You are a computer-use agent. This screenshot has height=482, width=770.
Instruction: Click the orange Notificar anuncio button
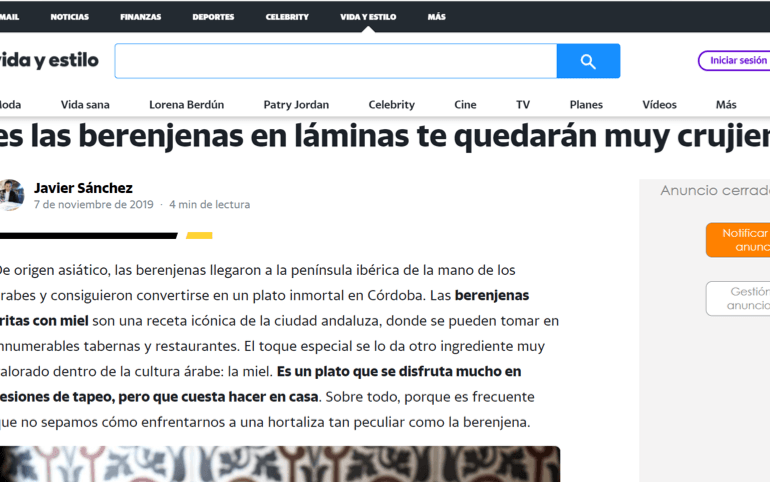[x=738, y=240]
